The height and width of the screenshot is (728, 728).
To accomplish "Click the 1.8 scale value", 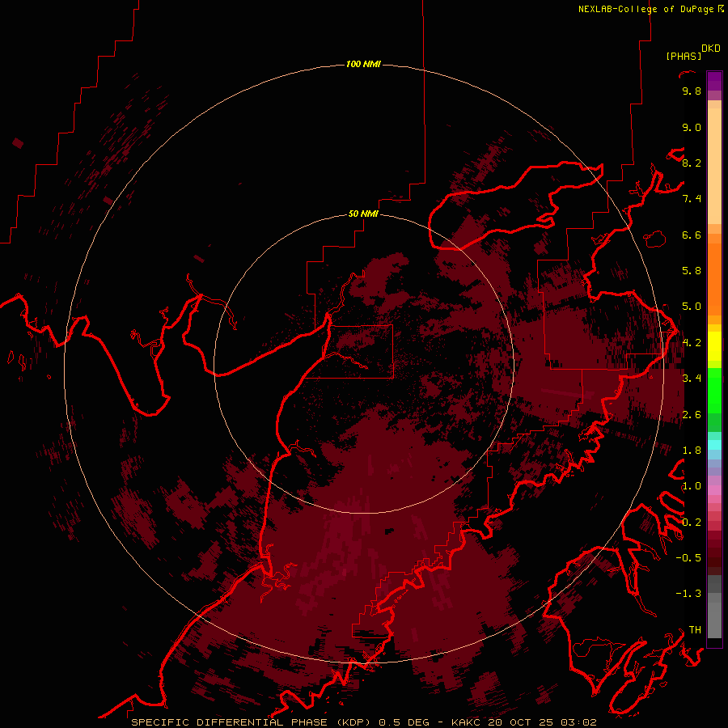I will click(x=692, y=451).
